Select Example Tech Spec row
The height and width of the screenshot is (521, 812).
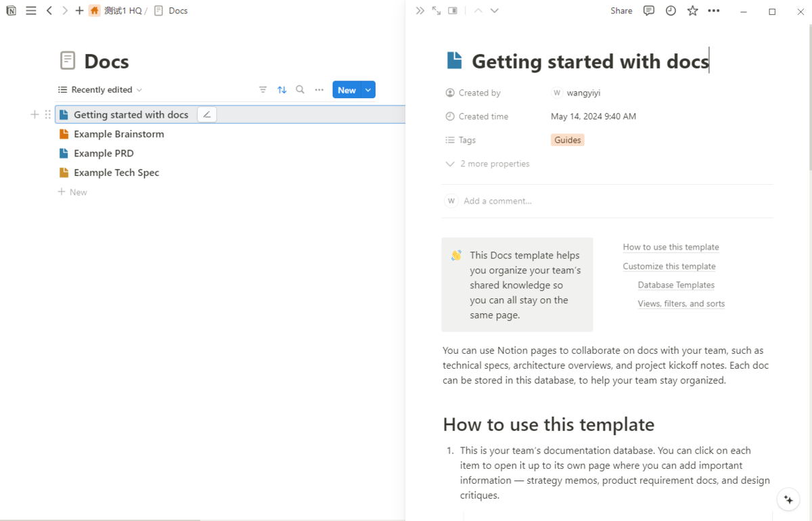tap(116, 173)
